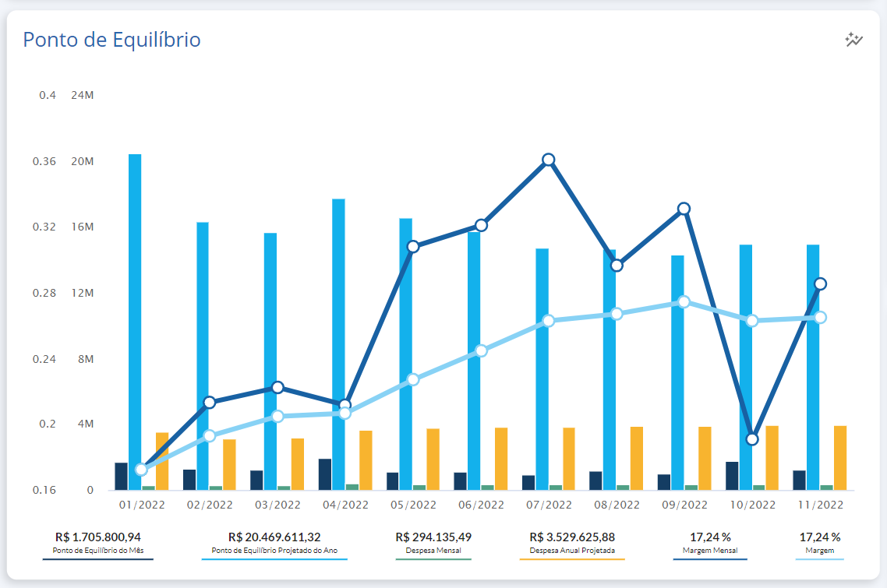This screenshot has width=887, height=588.
Task: Click the R$ 1.705.800,94 value
Action: coord(98,537)
